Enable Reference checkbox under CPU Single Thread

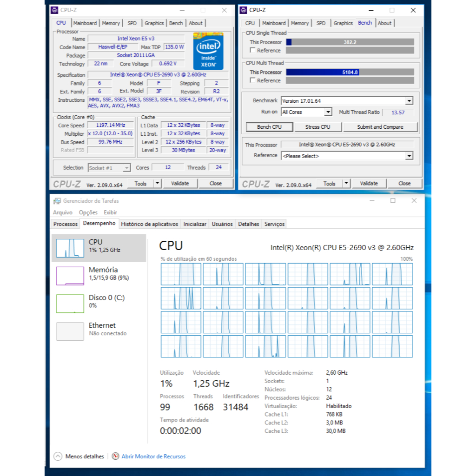[252, 50]
